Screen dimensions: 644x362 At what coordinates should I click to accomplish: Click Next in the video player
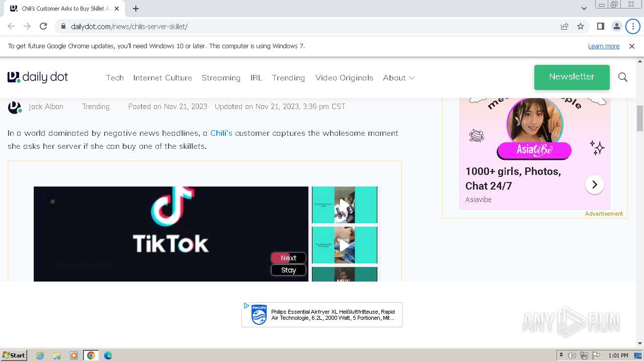(x=288, y=258)
